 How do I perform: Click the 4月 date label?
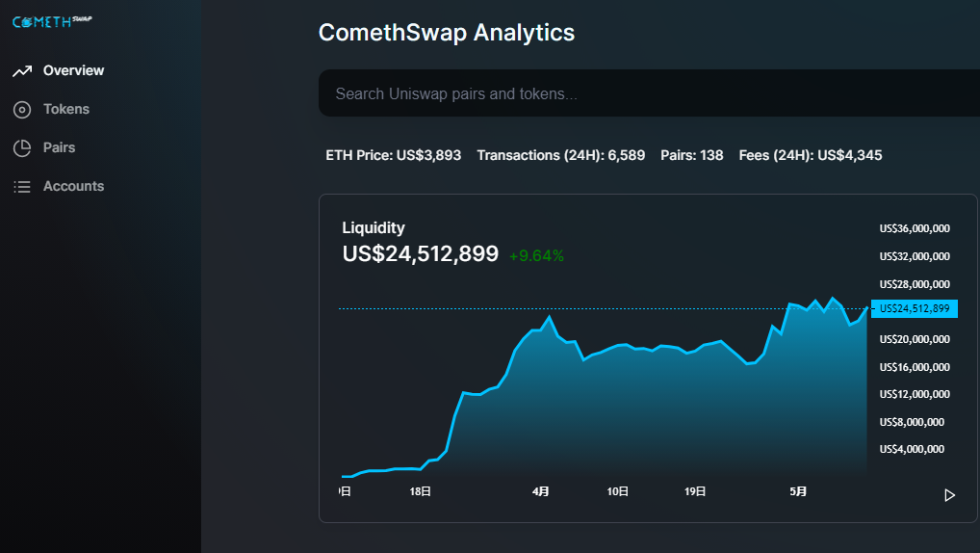[x=541, y=491]
